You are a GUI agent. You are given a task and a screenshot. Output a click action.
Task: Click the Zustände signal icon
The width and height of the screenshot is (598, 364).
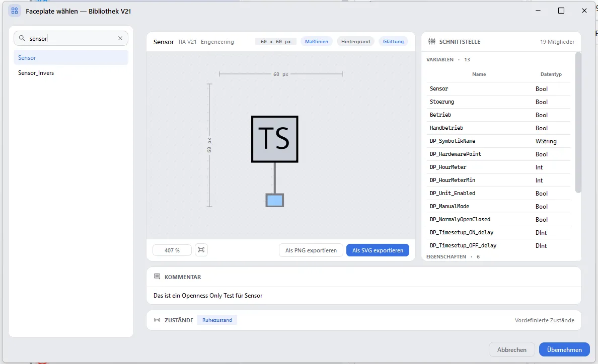coord(157,320)
